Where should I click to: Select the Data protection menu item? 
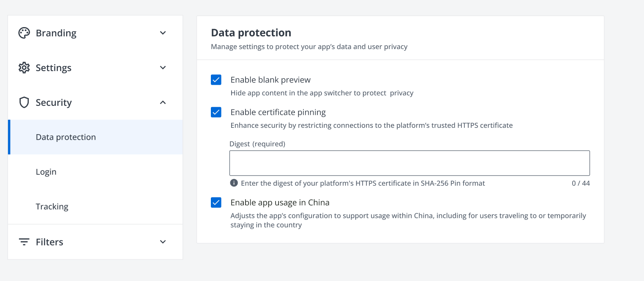click(x=66, y=137)
